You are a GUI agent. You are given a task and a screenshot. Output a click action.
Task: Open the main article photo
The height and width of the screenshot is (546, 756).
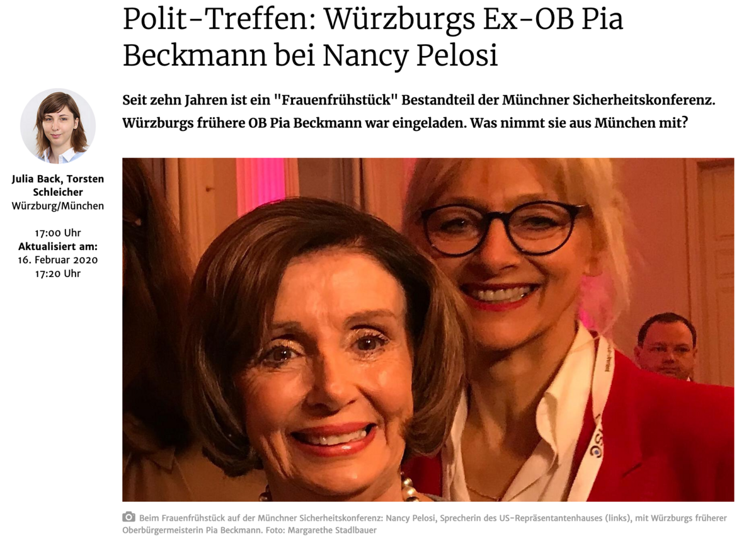428,329
